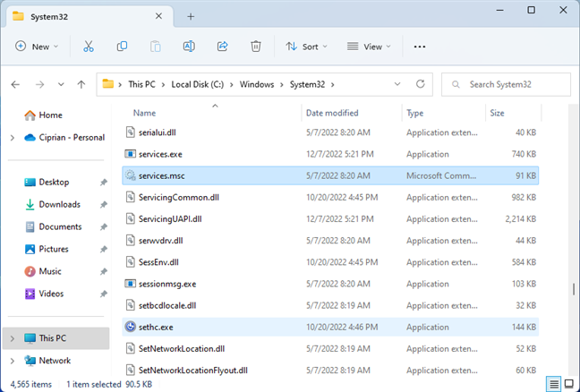Click chevron after System32 in breadcrumb

click(333, 85)
